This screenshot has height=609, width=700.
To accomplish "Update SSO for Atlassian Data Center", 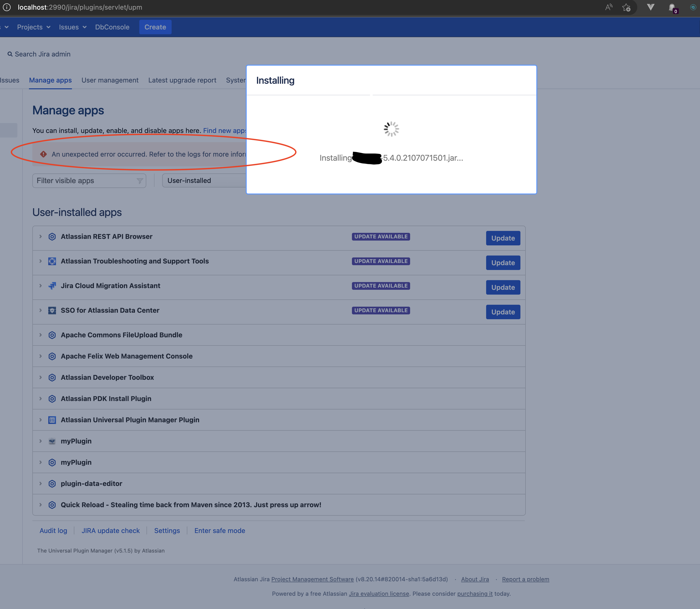I will [503, 312].
